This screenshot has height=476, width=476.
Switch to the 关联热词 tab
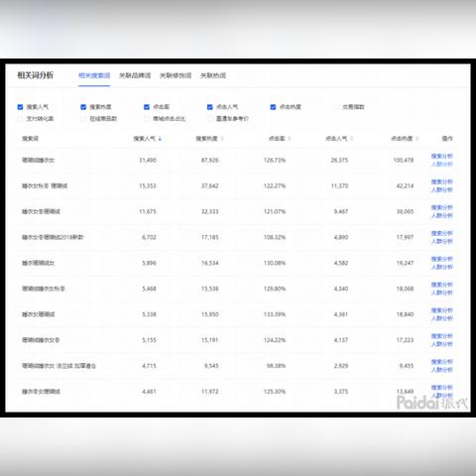[213, 75]
